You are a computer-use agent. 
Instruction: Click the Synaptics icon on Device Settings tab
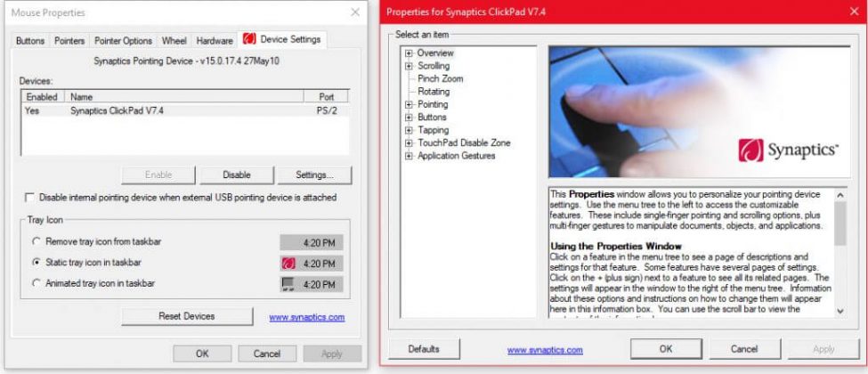tap(249, 40)
